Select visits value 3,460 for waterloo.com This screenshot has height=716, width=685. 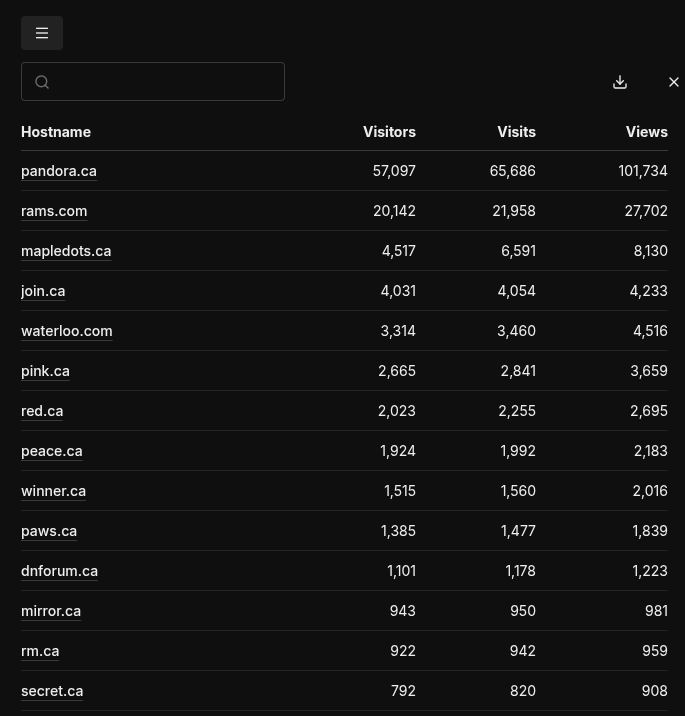click(516, 331)
